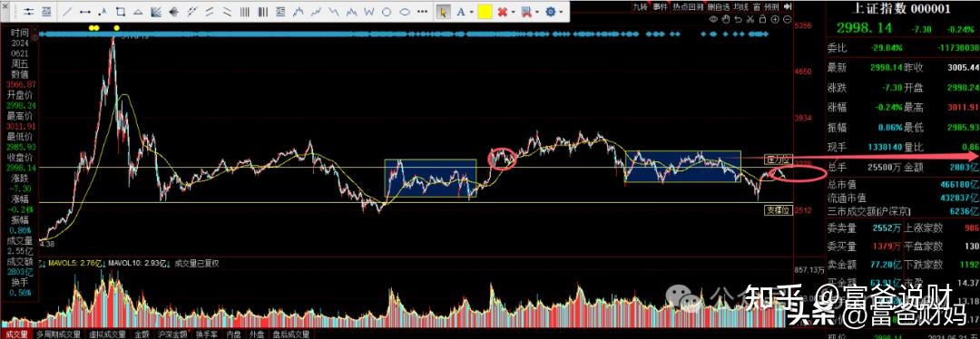Switch to the 沪深金额 tab

[171, 334]
